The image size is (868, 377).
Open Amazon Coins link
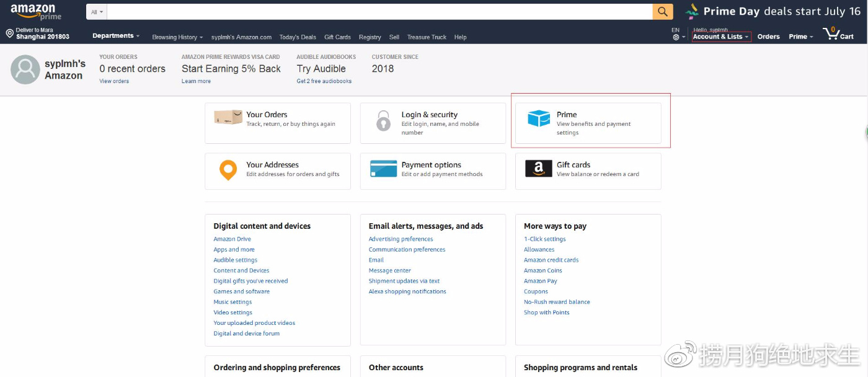point(542,270)
